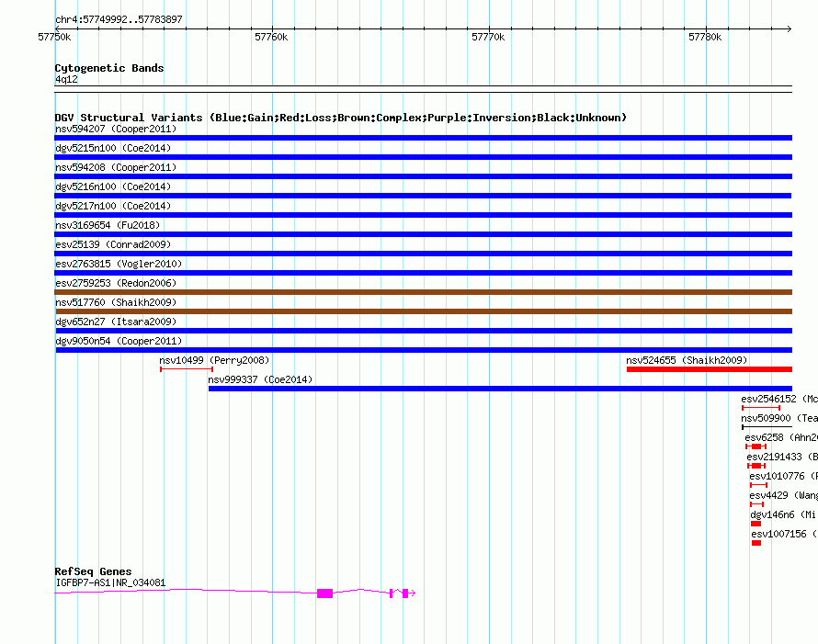
Task: Select the dgv5217n100 (Coe2014) variant label
Action: click(113, 206)
